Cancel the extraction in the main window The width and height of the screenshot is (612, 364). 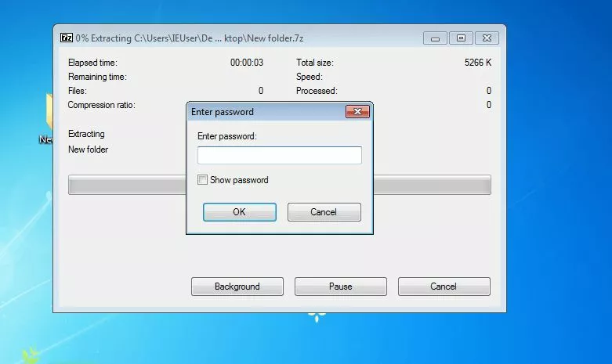click(444, 287)
